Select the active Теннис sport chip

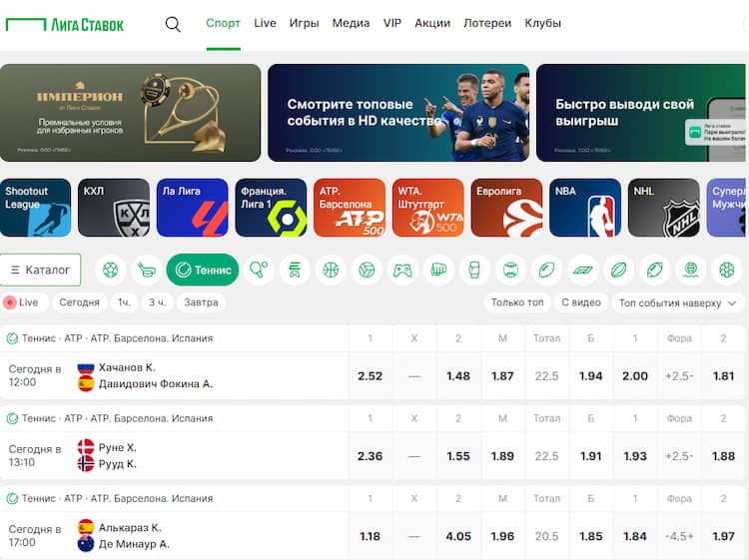tap(203, 271)
